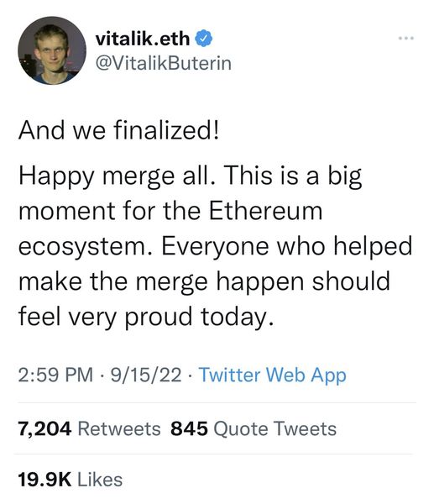
Task: View the 19.9K likes count
Action: (44, 480)
